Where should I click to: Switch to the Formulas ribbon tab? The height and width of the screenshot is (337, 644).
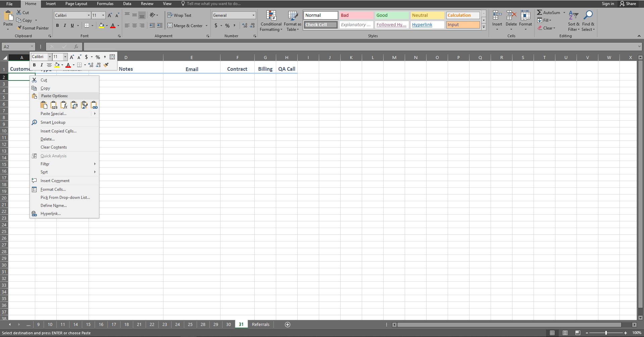pyautogui.click(x=105, y=4)
